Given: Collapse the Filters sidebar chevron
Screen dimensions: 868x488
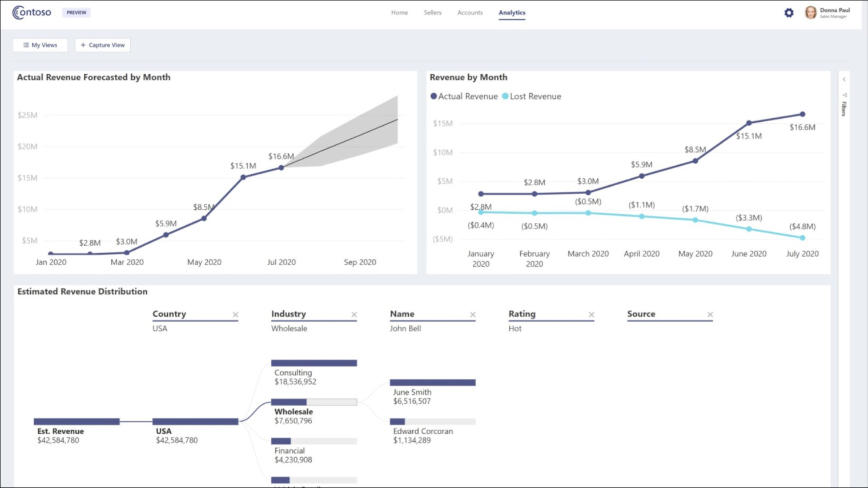Looking at the screenshot, I should [x=844, y=79].
